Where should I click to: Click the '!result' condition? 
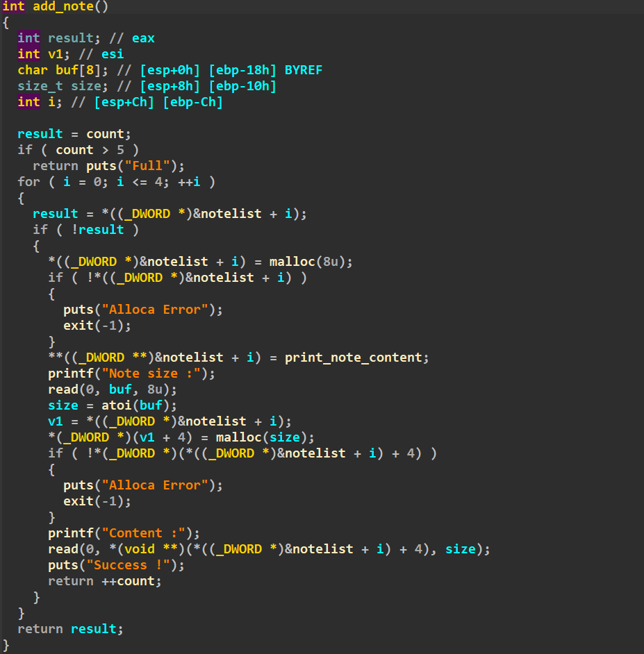97,230
